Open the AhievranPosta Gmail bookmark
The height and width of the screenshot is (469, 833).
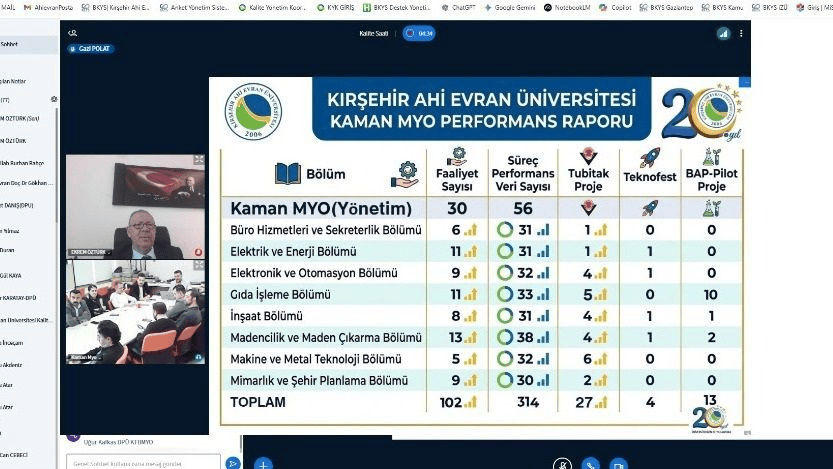click(49, 7)
